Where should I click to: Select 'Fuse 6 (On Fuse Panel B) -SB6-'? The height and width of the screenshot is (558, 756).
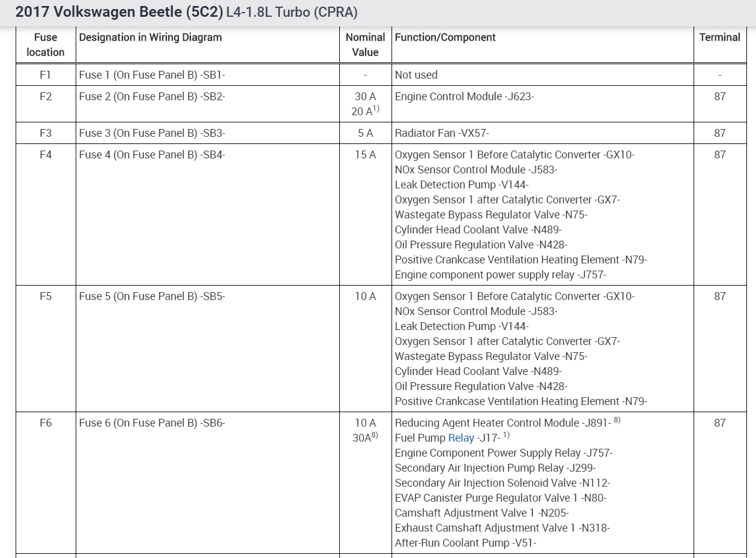[x=152, y=423]
